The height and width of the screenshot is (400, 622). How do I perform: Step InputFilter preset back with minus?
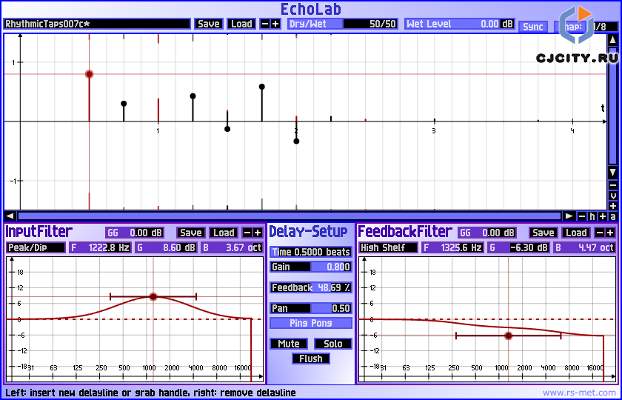point(247,233)
